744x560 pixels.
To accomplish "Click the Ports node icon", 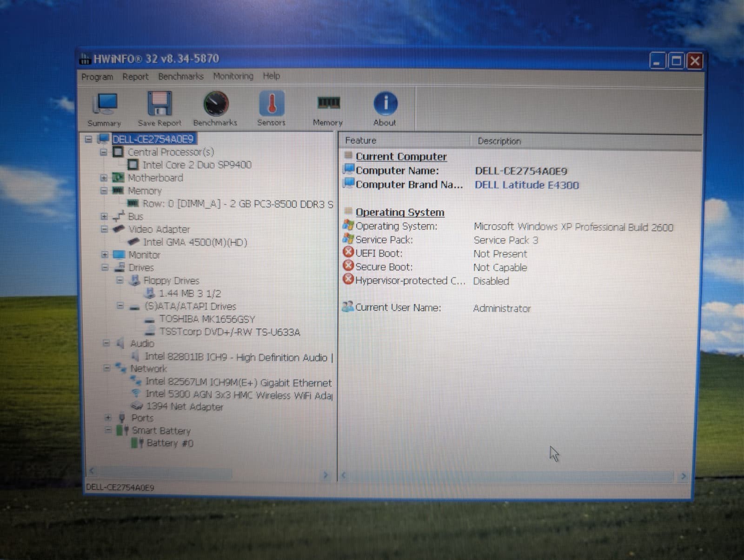I will 122,418.
